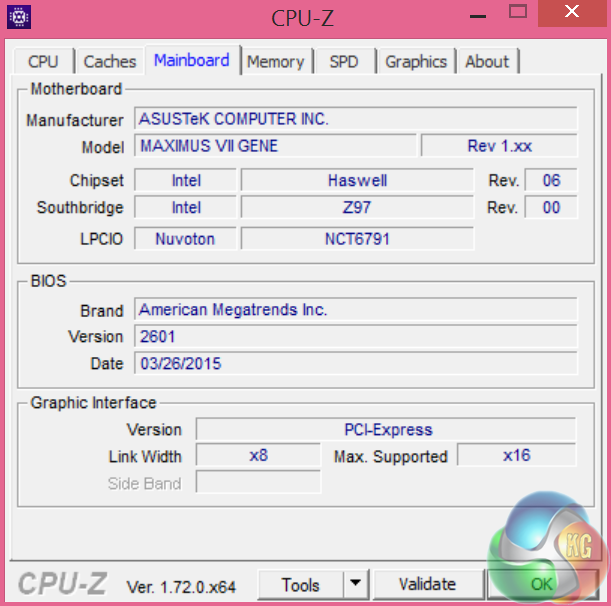Viewport: 611px width, 606px height.
Task: Maximize the CPU-Z window
Action: [x=518, y=12]
